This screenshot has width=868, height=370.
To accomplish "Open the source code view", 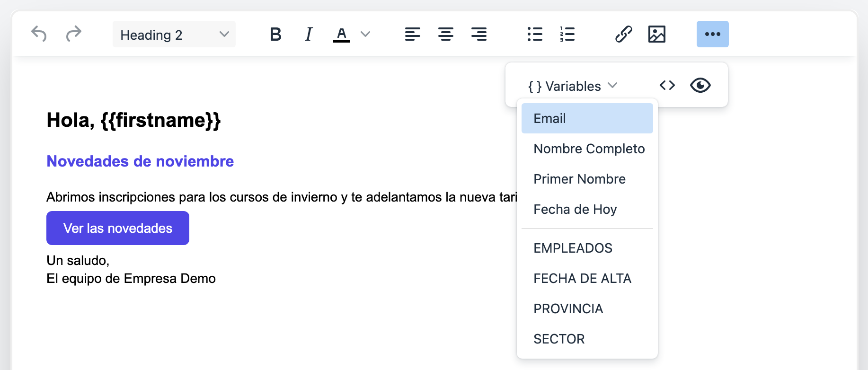I will (x=667, y=85).
